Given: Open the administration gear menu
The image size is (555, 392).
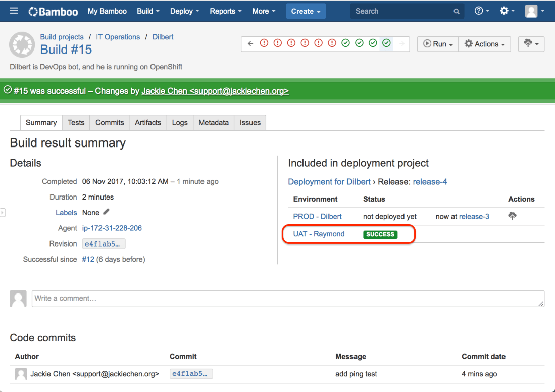Looking at the screenshot, I should coord(507,11).
